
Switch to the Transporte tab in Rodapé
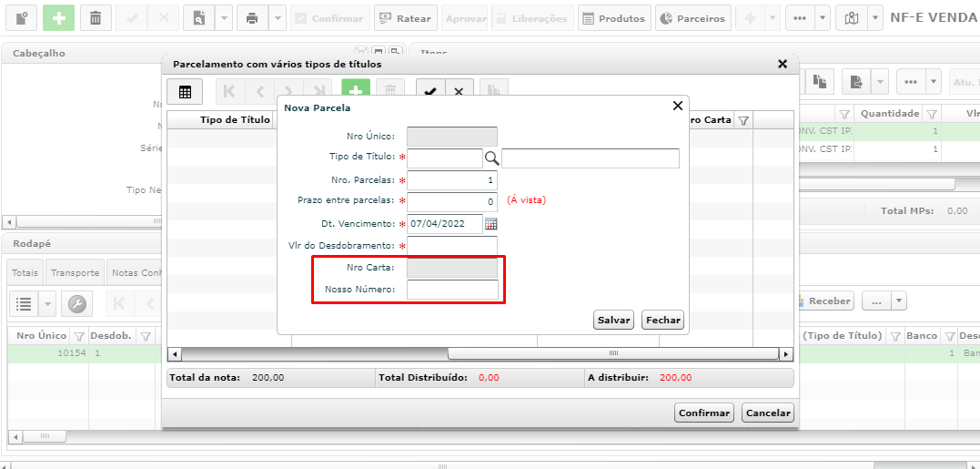pos(75,272)
